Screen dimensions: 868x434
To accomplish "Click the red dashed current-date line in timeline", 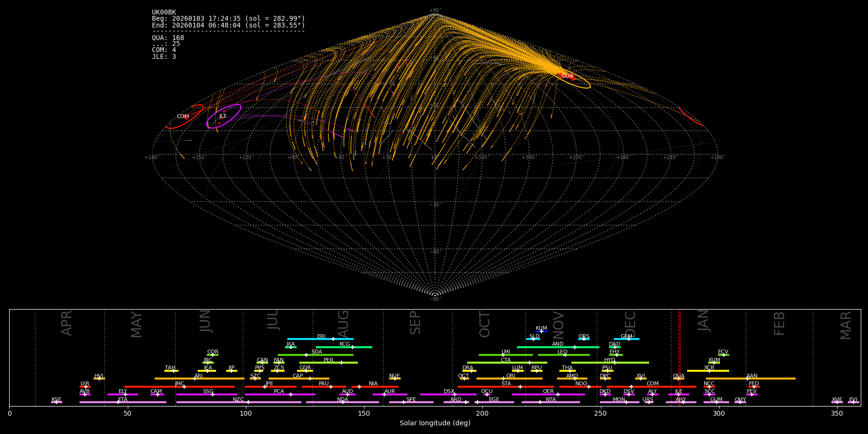I will (679, 357).
